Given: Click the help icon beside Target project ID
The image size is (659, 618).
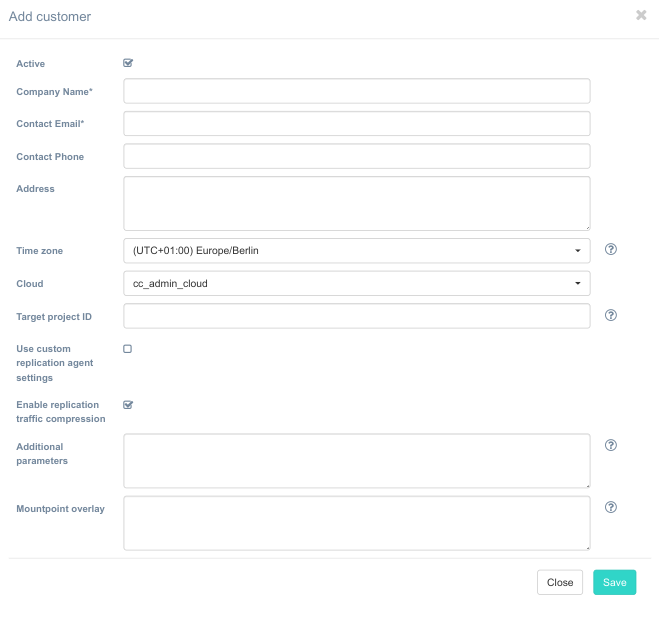Looking at the screenshot, I should pos(611,315).
